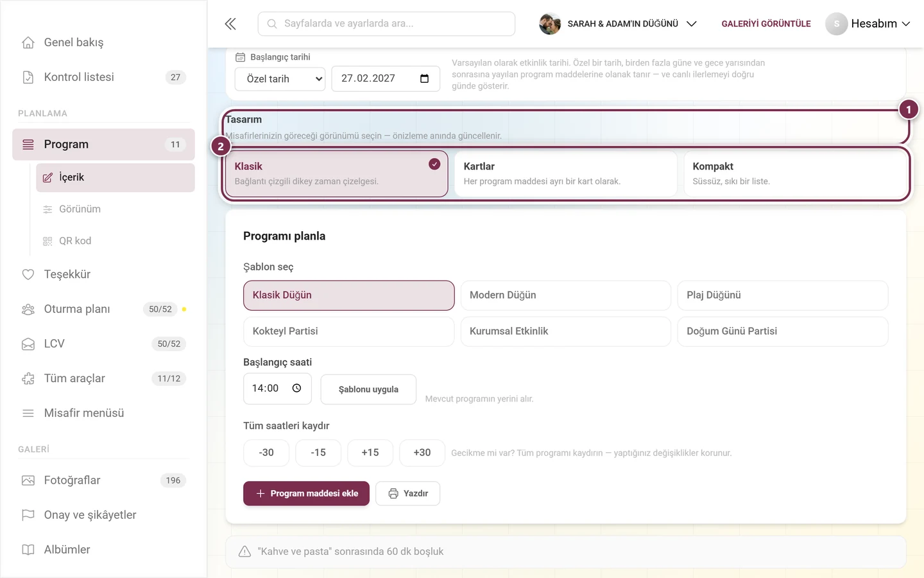This screenshot has height=578, width=924.
Task: Click the Oturma planı people icon
Action: tap(28, 309)
